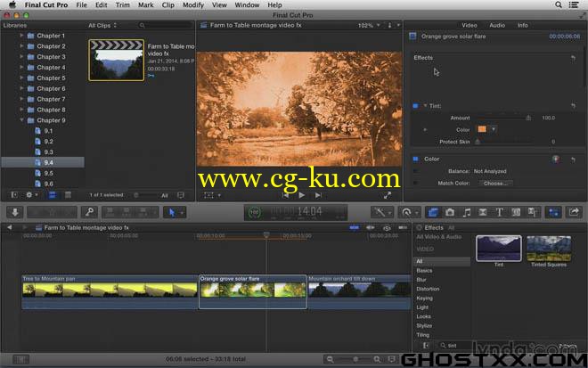
Task: Toggle the timeline index button at bottom left
Action: 20,360
